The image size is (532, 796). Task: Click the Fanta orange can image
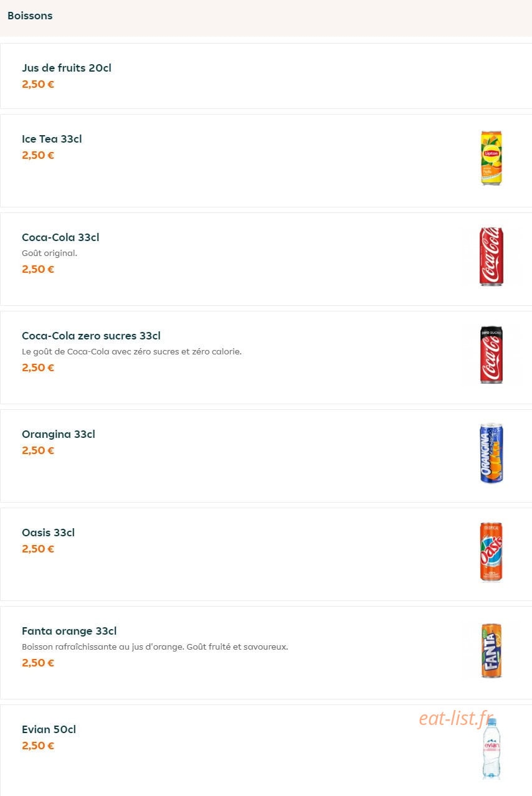tap(492, 650)
